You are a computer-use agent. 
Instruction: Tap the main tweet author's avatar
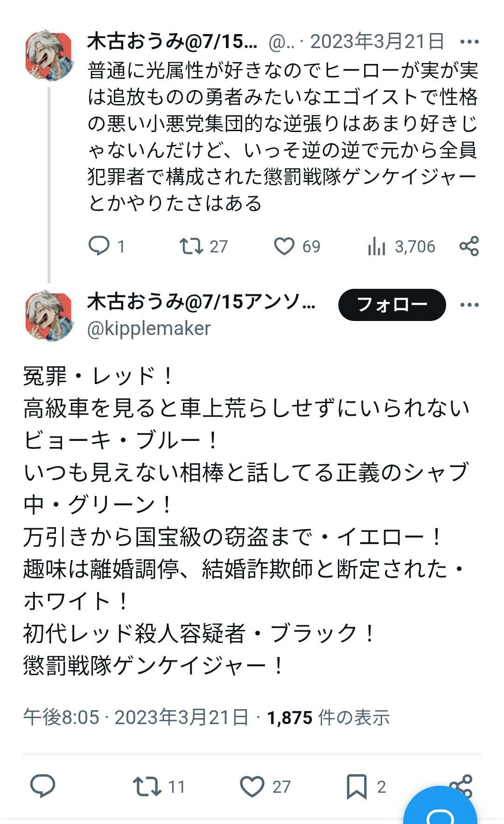coord(49,316)
